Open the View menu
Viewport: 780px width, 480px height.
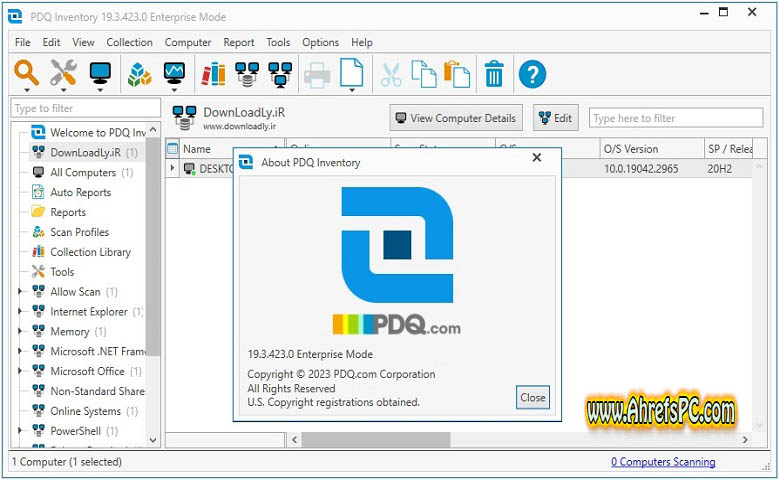[83, 42]
